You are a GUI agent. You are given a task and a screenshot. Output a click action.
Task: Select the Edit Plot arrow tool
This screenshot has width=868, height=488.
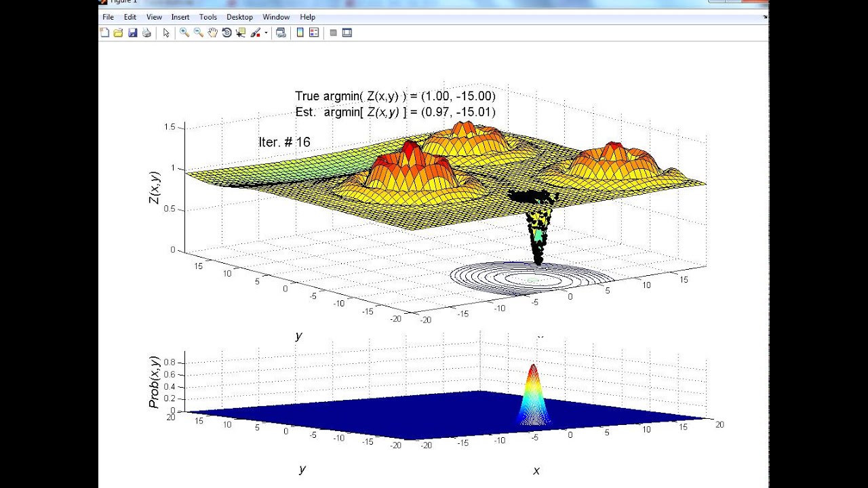(166, 33)
